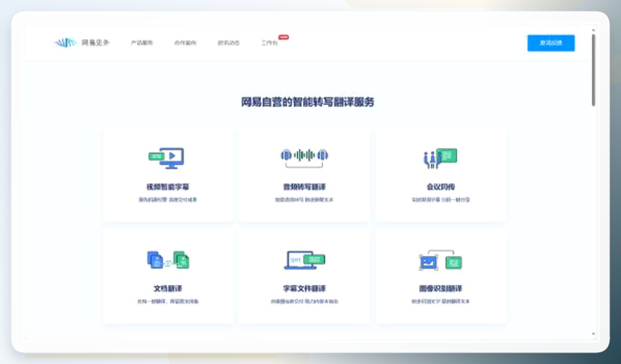The width and height of the screenshot is (621, 364).
Task: Click the scrollbar down arrow
Action: (x=594, y=334)
